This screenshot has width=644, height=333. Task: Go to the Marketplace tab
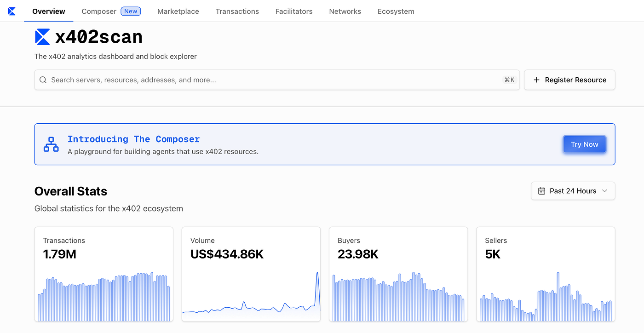(x=178, y=11)
